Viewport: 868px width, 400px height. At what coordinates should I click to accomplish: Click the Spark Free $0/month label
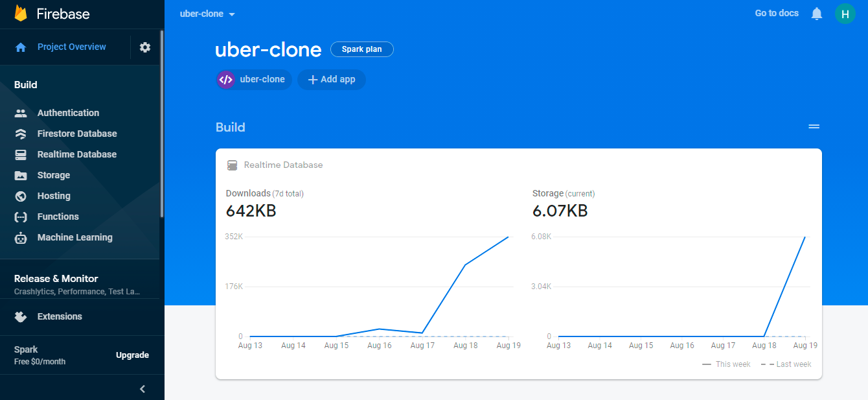[40, 355]
